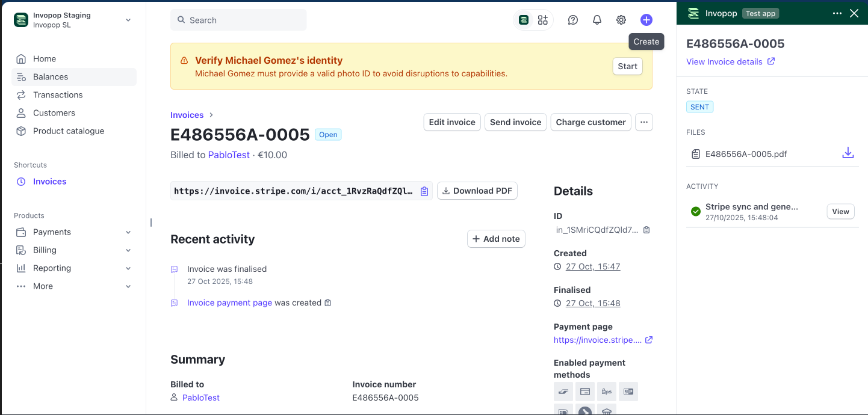Go to Transactions in the sidebar
This screenshot has height=415, width=868.
[x=58, y=94]
